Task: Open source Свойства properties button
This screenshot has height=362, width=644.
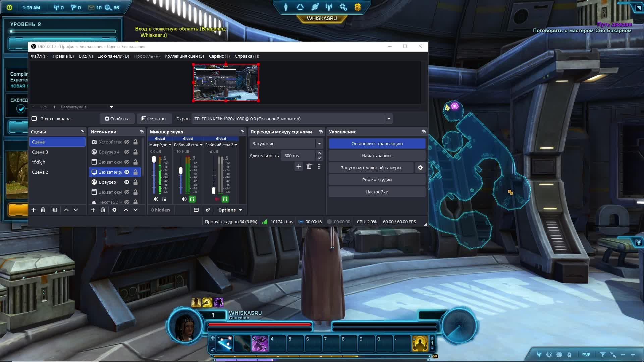Action: 117,119
